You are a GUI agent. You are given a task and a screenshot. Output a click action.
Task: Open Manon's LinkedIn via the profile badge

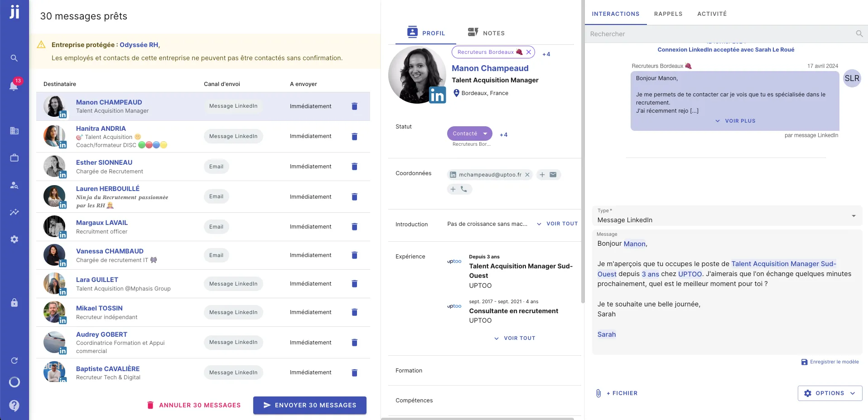(x=437, y=95)
